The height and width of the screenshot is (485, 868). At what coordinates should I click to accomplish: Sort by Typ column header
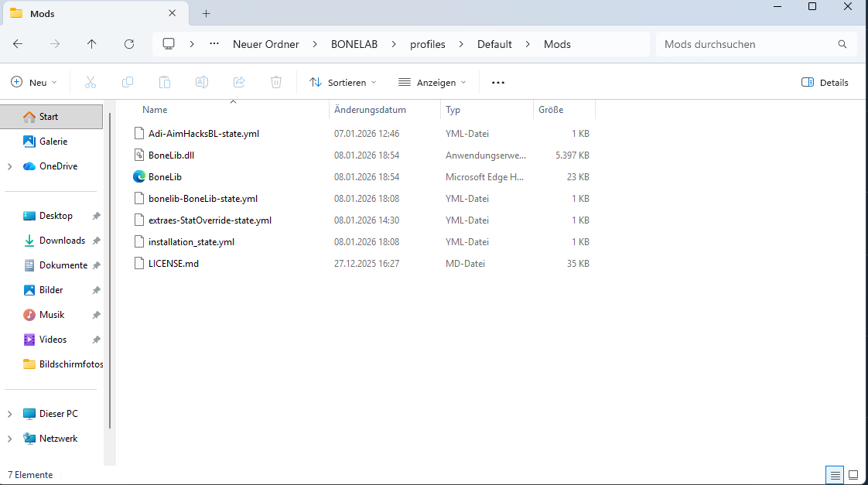tap(453, 110)
